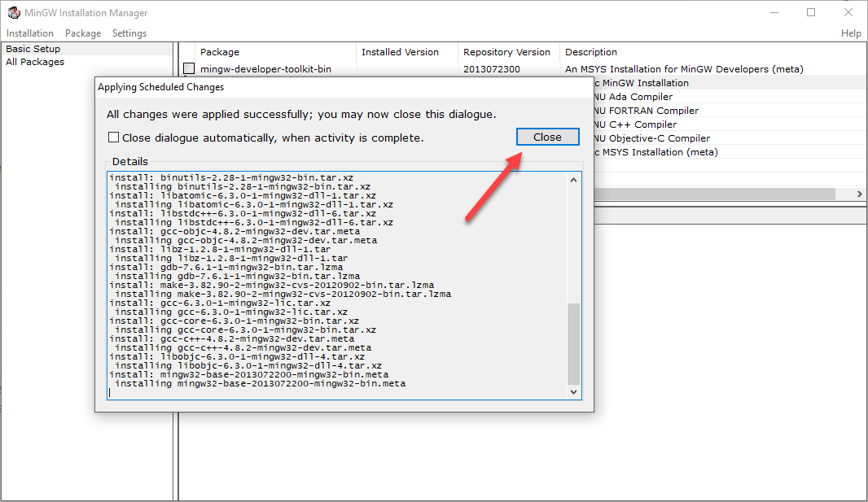Click the horizontal scrollbar of package list

[x=714, y=194]
